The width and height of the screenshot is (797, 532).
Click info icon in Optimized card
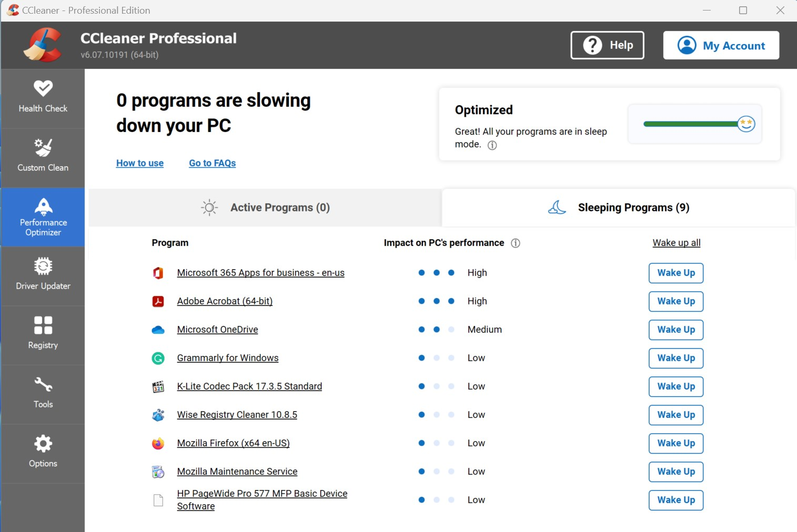coord(492,145)
